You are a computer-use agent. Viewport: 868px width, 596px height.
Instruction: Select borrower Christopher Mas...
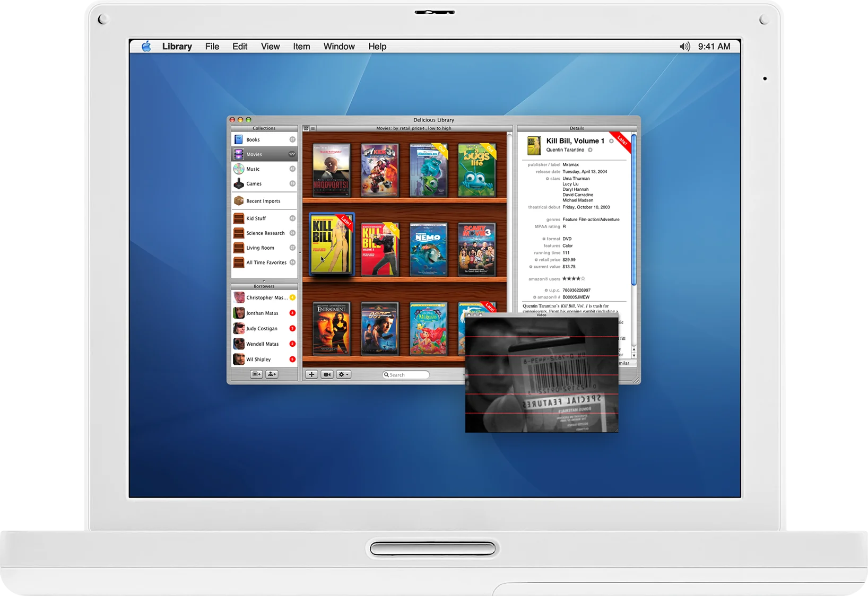pos(264,297)
